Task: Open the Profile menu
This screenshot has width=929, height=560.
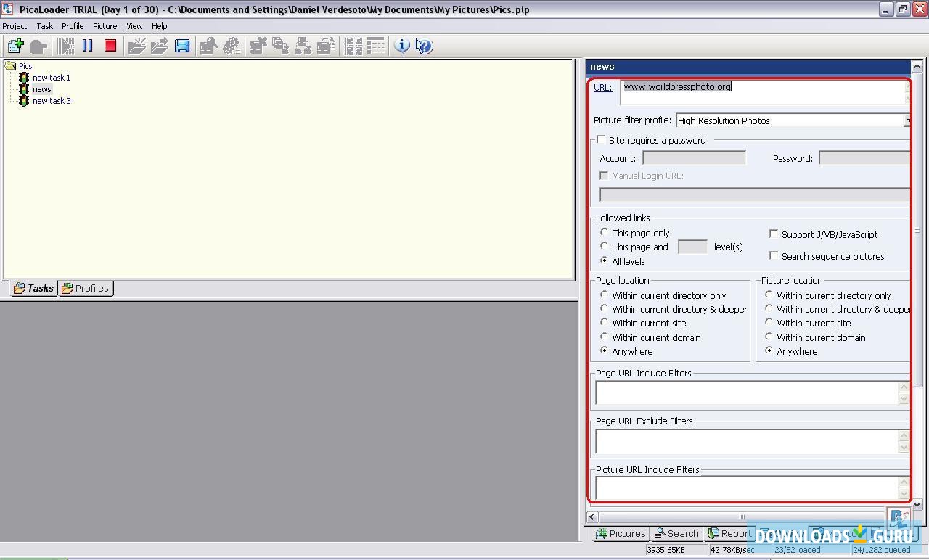Action: (73, 26)
